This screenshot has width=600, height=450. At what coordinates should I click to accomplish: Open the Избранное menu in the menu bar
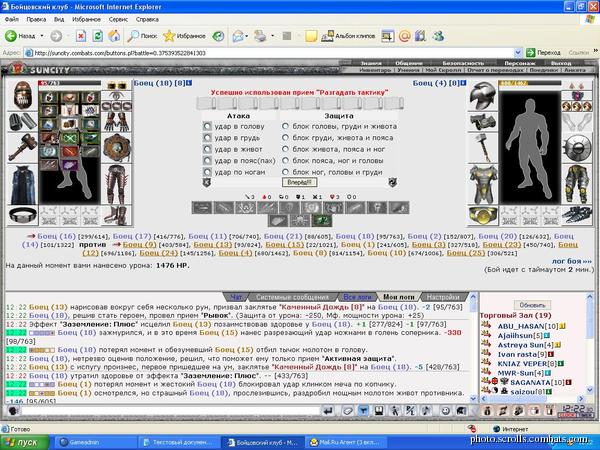[x=86, y=19]
